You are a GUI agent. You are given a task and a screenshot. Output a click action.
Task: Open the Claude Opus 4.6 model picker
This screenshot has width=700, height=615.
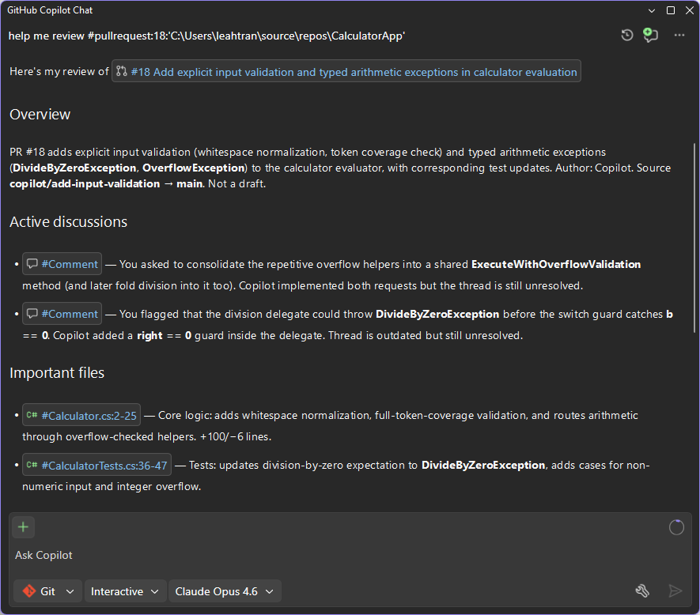(x=225, y=591)
